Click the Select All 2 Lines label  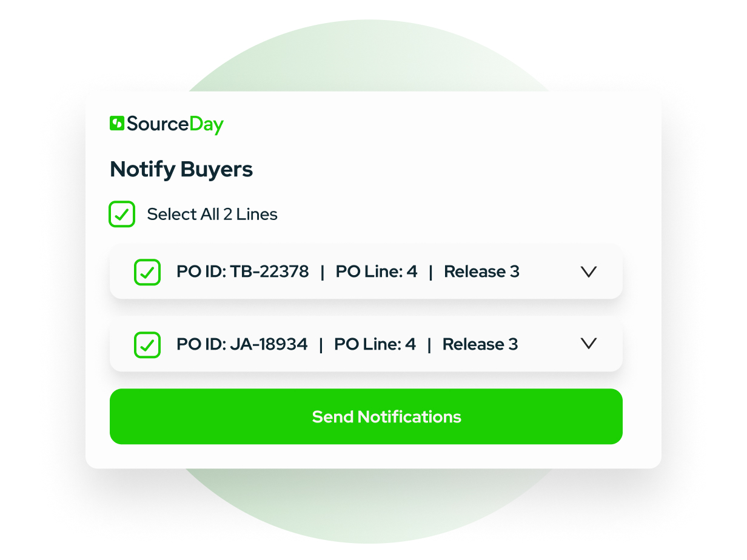coord(212,215)
